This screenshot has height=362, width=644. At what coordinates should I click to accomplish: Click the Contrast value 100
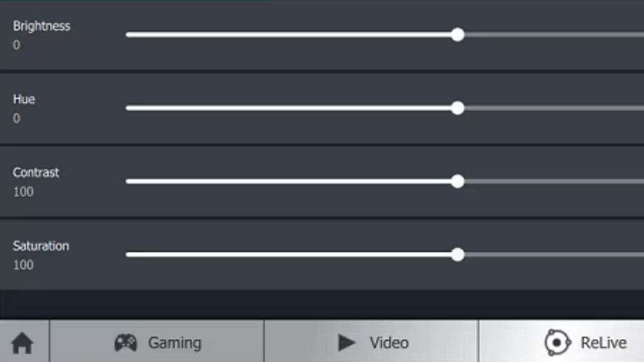pyautogui.click(x=23, y=191)
